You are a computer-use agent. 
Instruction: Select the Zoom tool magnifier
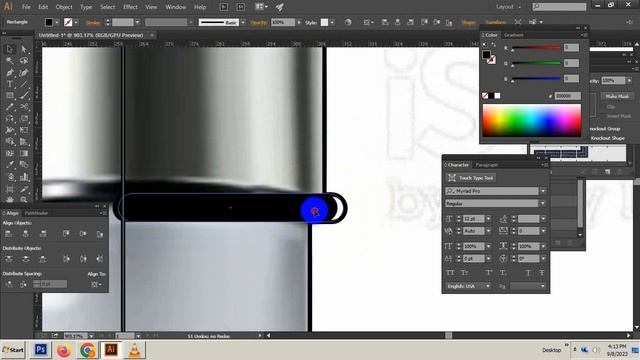(x=24, y=199)
